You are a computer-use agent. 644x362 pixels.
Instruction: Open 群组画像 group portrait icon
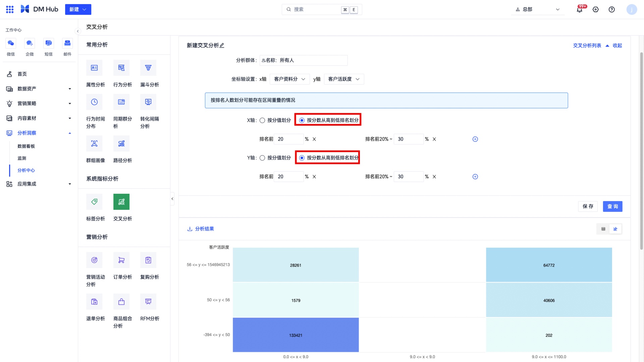click(94, 143)
